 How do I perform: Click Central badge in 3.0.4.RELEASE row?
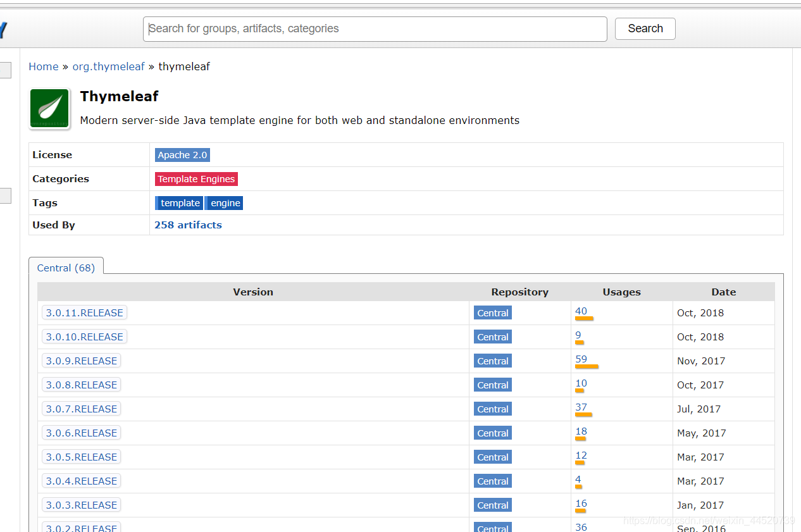coord(493,481)
